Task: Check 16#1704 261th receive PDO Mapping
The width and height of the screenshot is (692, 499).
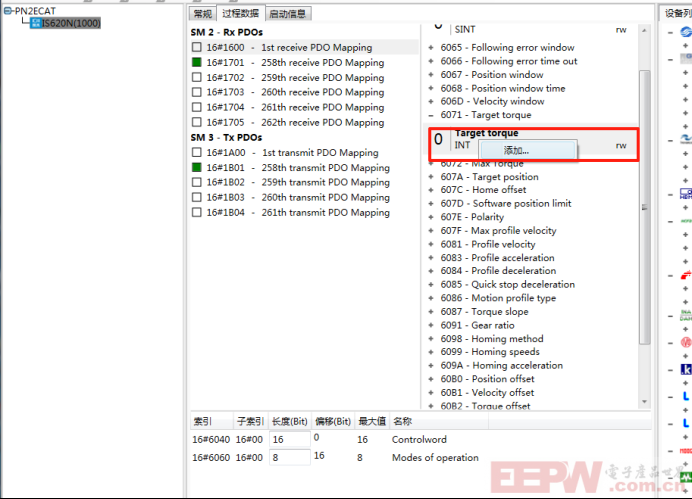Action: tap(197, 107)
